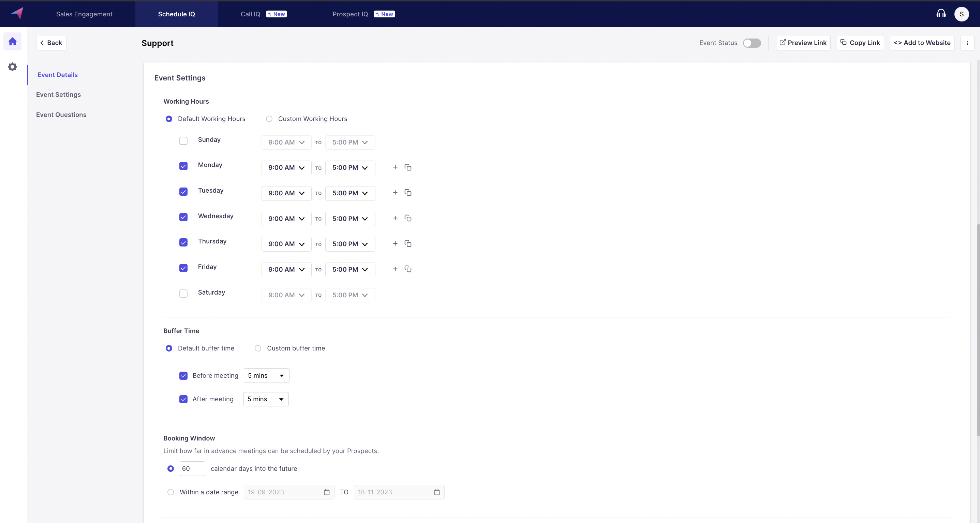Open the settings gear icon
980x523 pixels.
coord(13,67)
